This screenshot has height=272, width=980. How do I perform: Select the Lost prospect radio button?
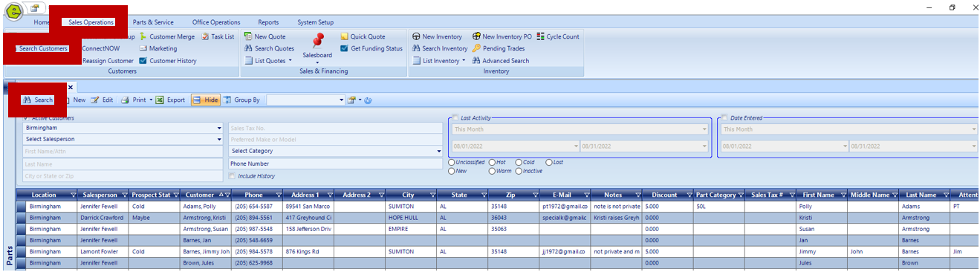pyautogui.click(x=548, y=162)
